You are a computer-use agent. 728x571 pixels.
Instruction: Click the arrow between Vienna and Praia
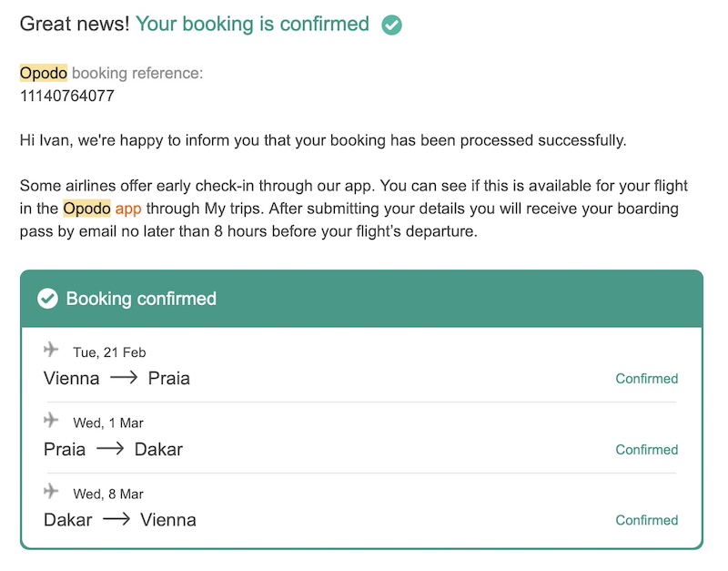pos(123,378)
